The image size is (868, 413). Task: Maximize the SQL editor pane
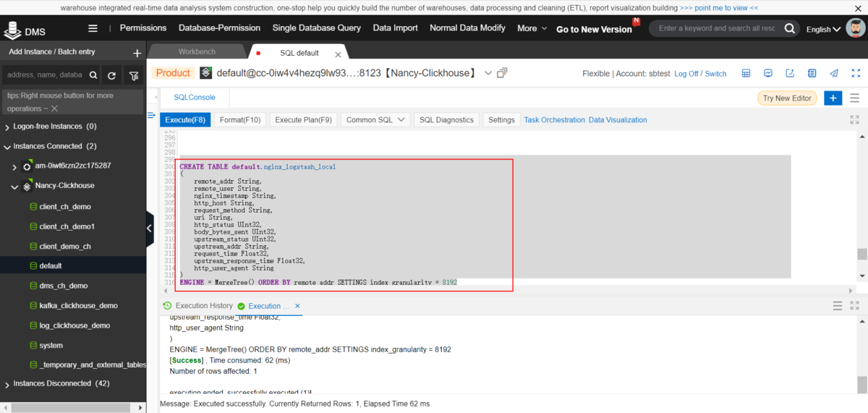pos(855,120)
